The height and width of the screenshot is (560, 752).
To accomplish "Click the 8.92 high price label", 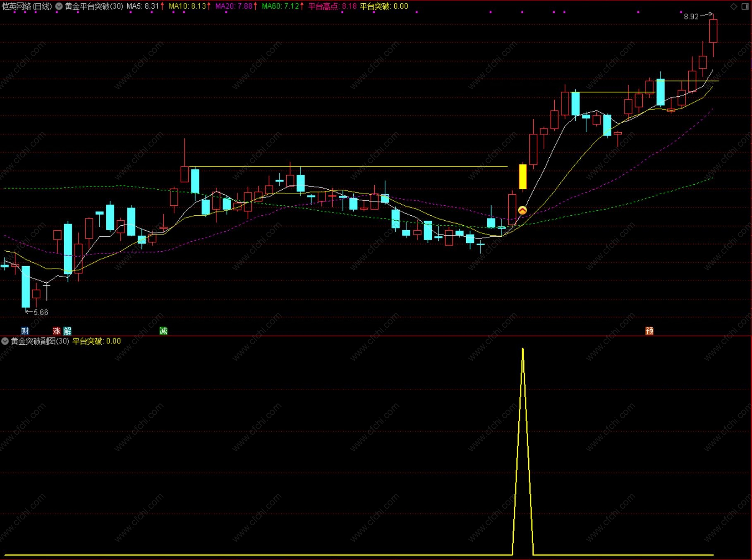I will pos(691,17).
